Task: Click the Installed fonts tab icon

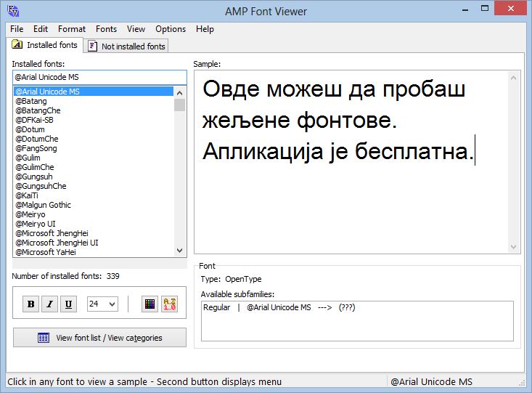Action: click(18, 45)
